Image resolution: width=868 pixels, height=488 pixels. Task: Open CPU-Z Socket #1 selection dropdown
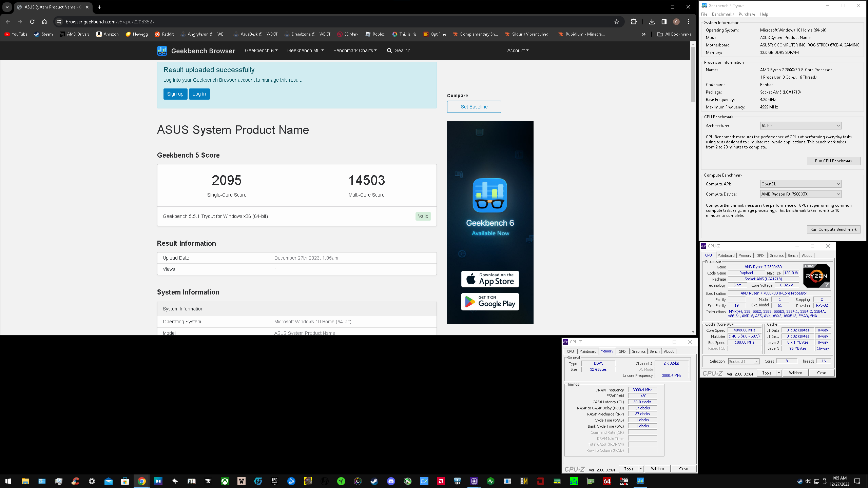pyautogui.click(x=744, y=362)
